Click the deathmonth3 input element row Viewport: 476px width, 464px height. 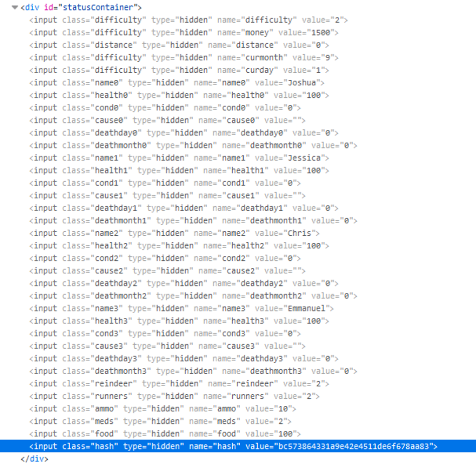tap(193, 371)
